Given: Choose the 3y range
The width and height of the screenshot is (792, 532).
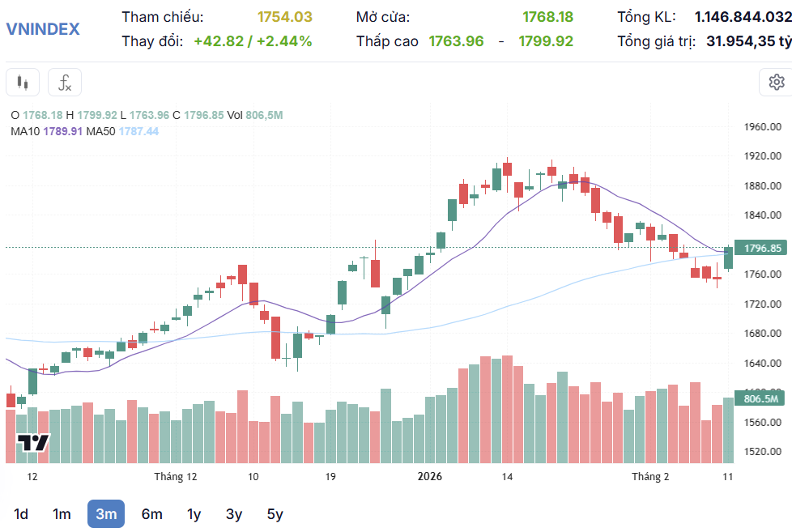Looking at the screenshot, I should click(234, 513).
